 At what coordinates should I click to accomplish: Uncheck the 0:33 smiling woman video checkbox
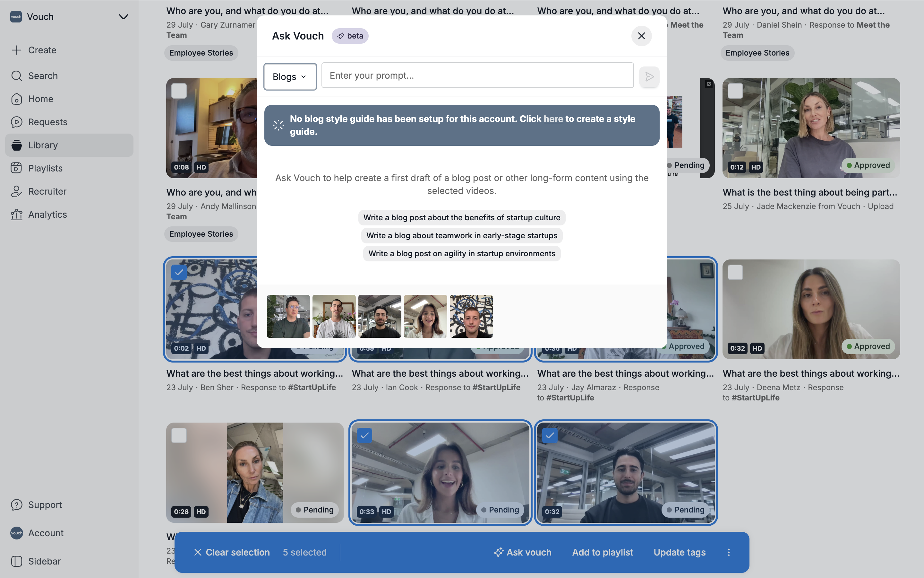[365, 435]
